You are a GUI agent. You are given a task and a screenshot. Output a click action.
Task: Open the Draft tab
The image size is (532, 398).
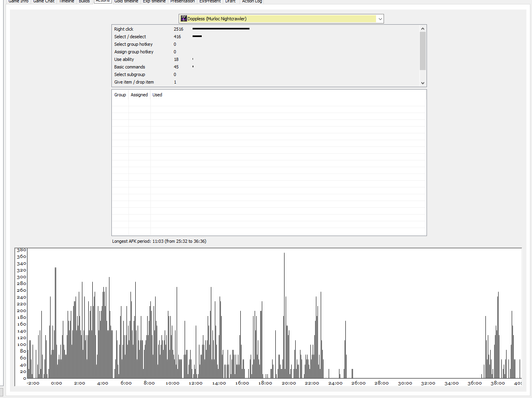pos(230,1)
